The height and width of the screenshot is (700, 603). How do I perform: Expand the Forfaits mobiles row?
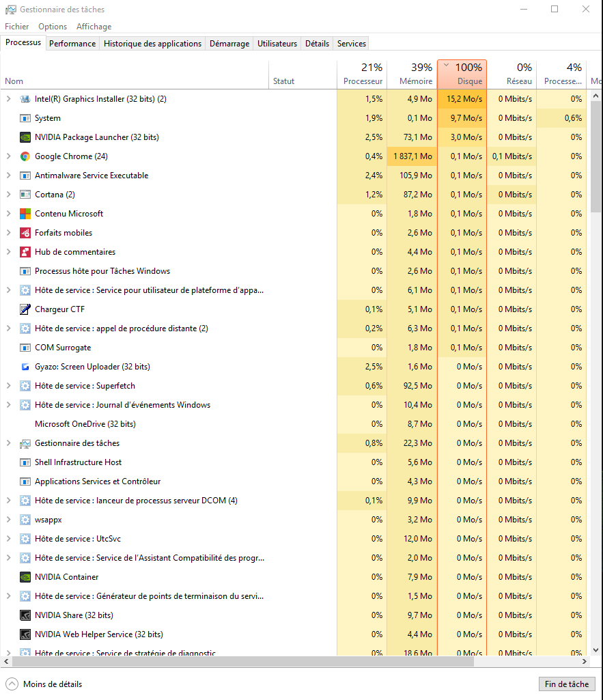[8, 233]
